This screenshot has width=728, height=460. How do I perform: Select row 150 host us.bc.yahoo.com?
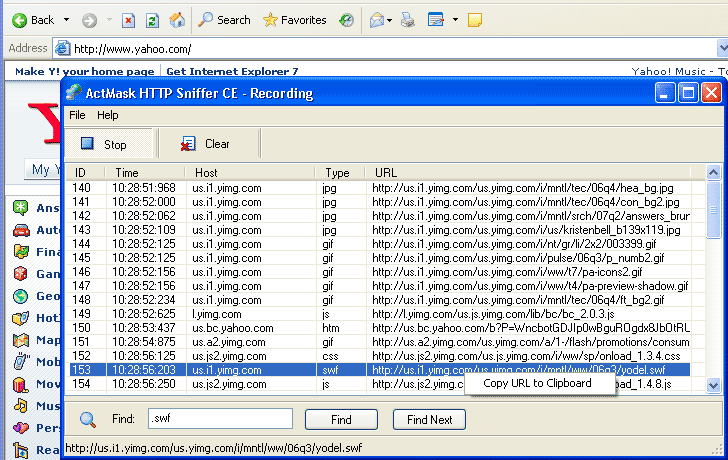pos(233,328)
